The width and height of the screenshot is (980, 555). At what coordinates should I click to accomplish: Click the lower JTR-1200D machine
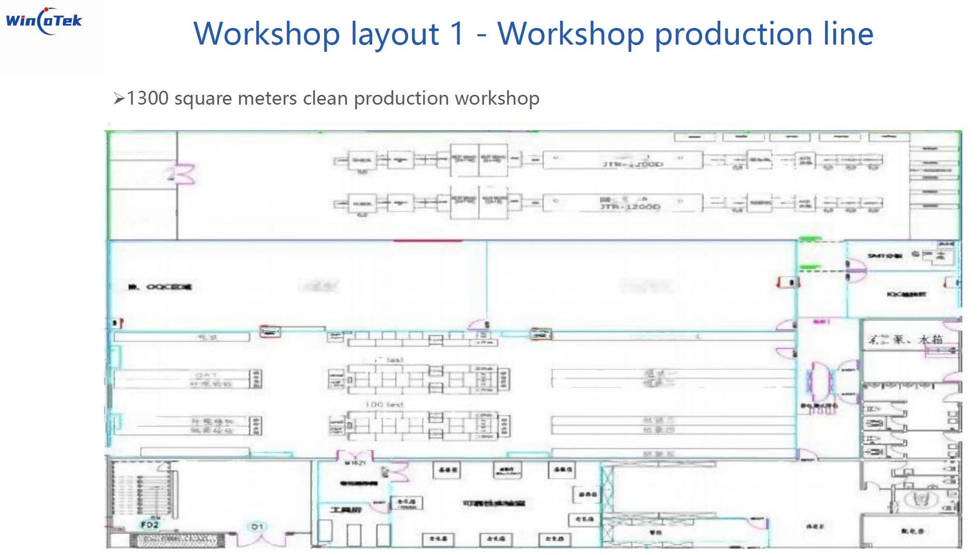coord(622,203)
